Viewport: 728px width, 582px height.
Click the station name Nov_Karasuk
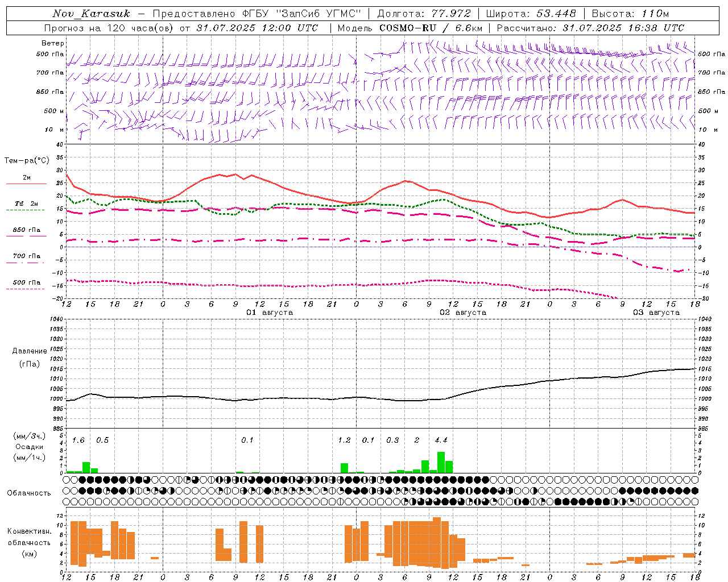[x=91, y=14]
